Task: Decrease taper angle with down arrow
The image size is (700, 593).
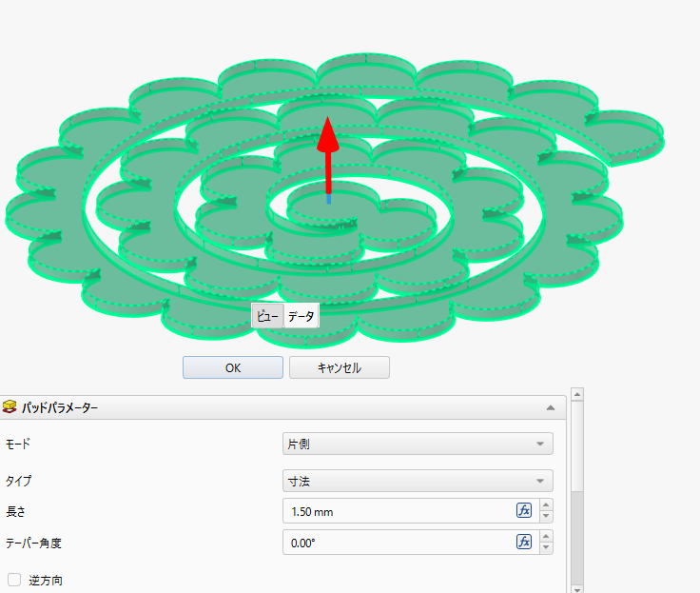Action: point(546,548)
